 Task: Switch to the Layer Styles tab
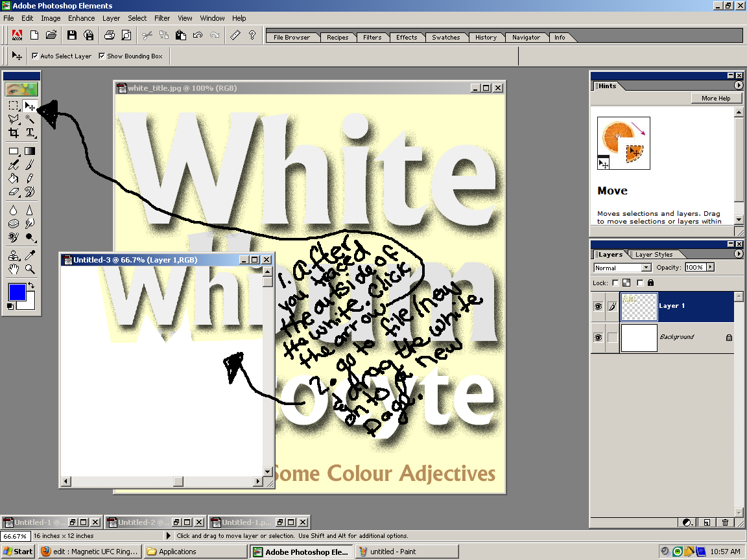point(654,254)
